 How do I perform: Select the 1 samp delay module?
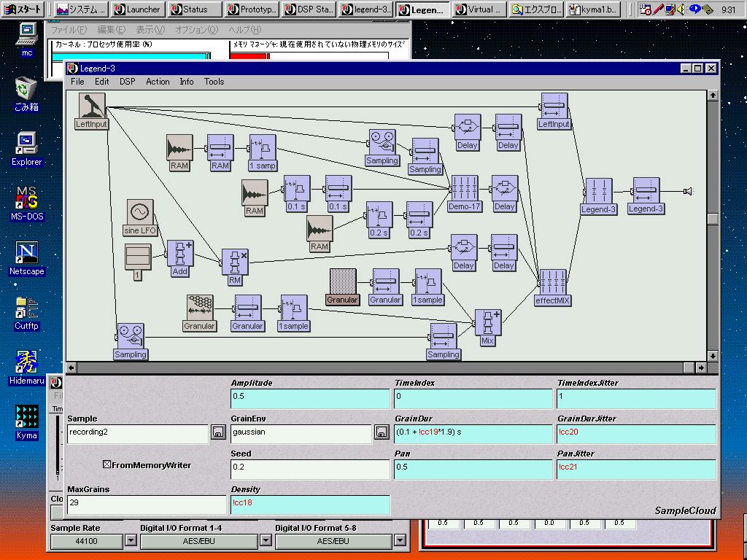[263, 147]
